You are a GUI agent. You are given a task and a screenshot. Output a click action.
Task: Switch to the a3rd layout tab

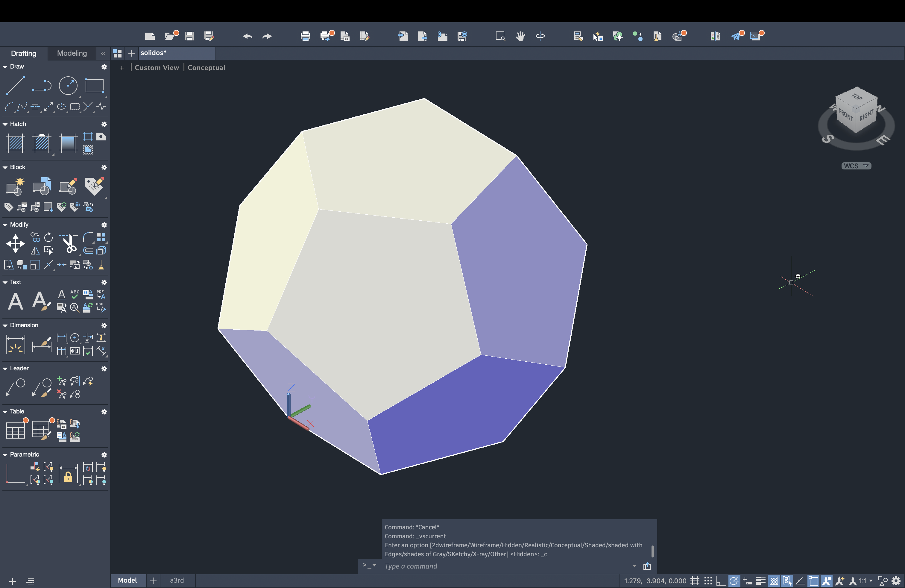(177, 581)
